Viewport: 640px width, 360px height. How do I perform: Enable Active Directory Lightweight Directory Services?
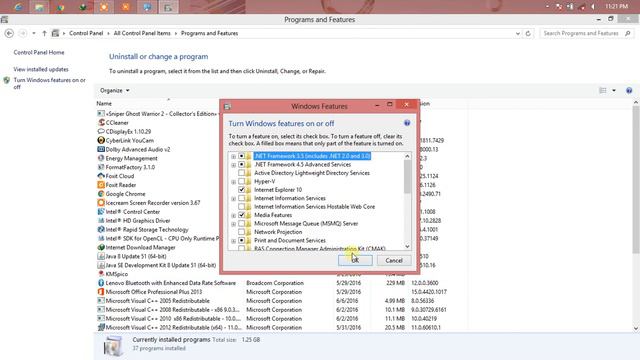[x=242, y=173]
